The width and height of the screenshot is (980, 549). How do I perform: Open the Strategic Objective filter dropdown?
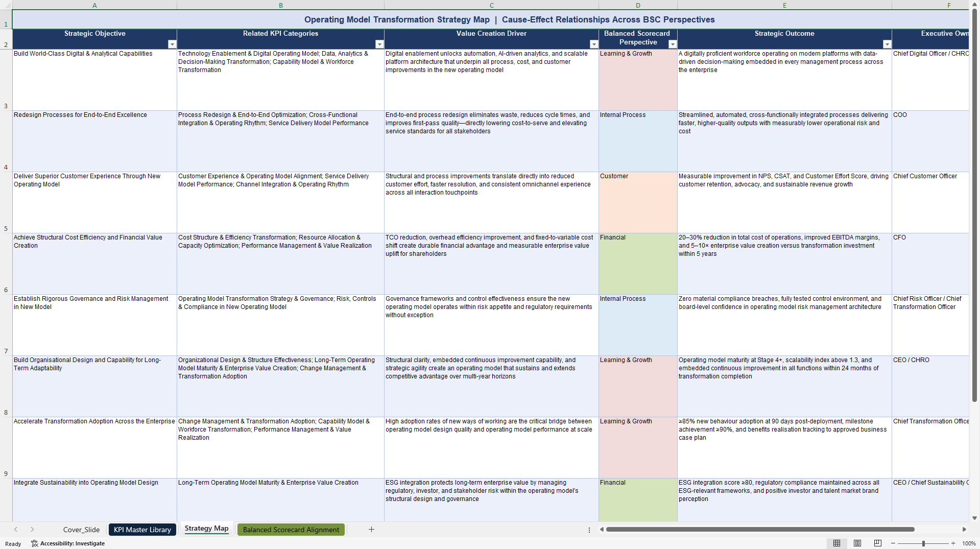[x=172, y=44]
